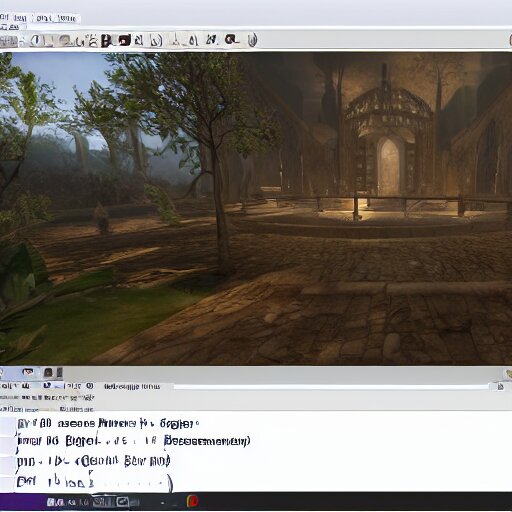Click the dark round magnifier-like toolbar icon

pyautogui.click(x=232, y=40)
